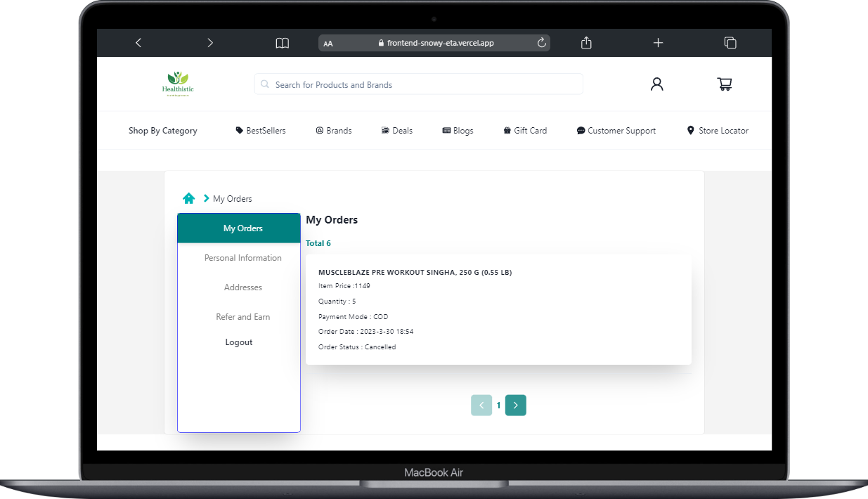The height and width of the screenshot is (499, 868).
Task: Open the browser bookmarks book icon
Action: point(282,43)
